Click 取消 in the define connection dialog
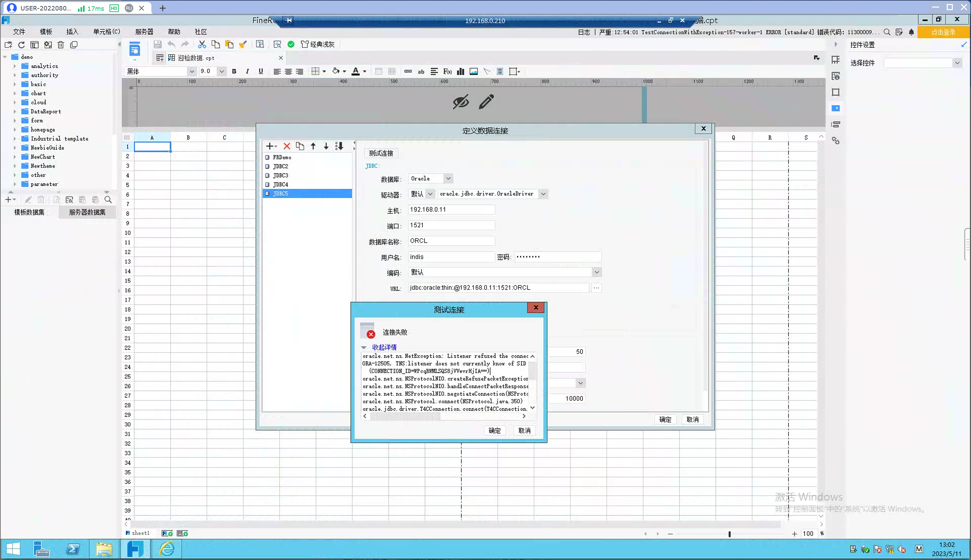 point(692,420)
